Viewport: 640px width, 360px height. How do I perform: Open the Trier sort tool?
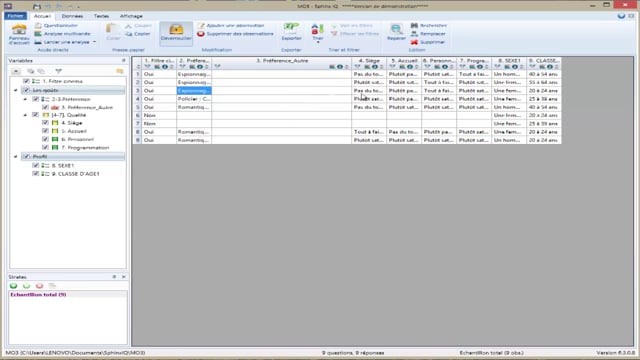(318, 33)
